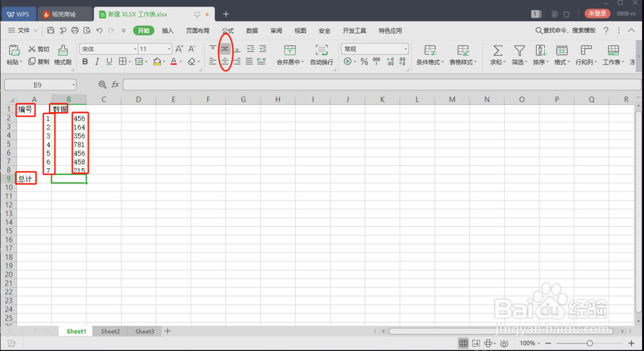The width and height of the screenshot is (644, 351).
Task: Toggle Auto Wrap text (自动换行)
Action: coord(321,55)
